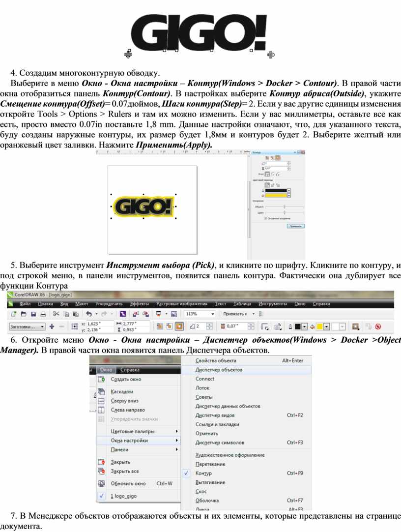This screenshot has height=532, width=401.
Task: Click the Tile left-to-right icon in menu
Action: 101,410
